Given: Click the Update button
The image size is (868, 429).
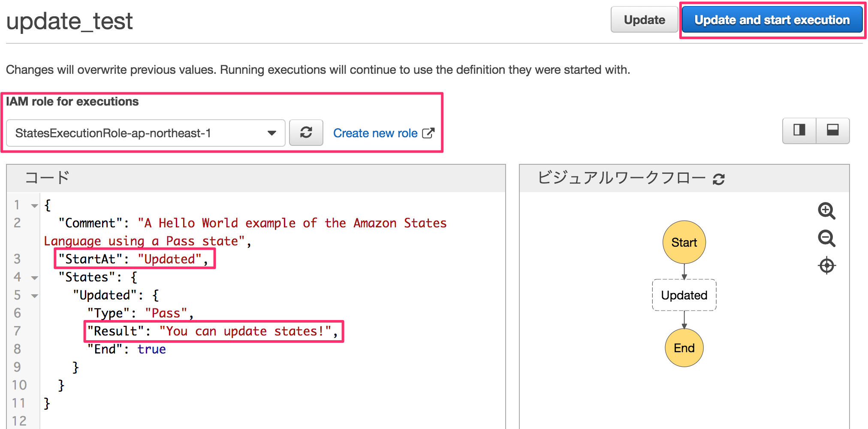Looking at the screenshot, I should 644,19.
